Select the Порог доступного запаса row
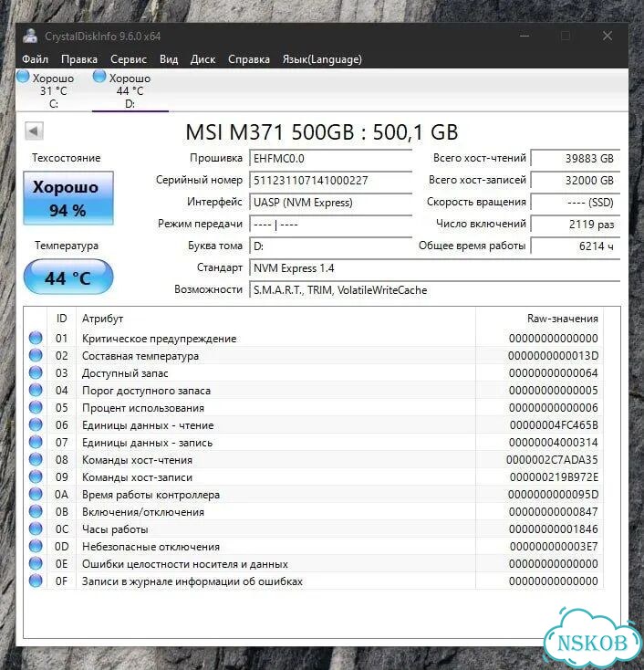This screenshot has width=644, height=670. [314, 391]
